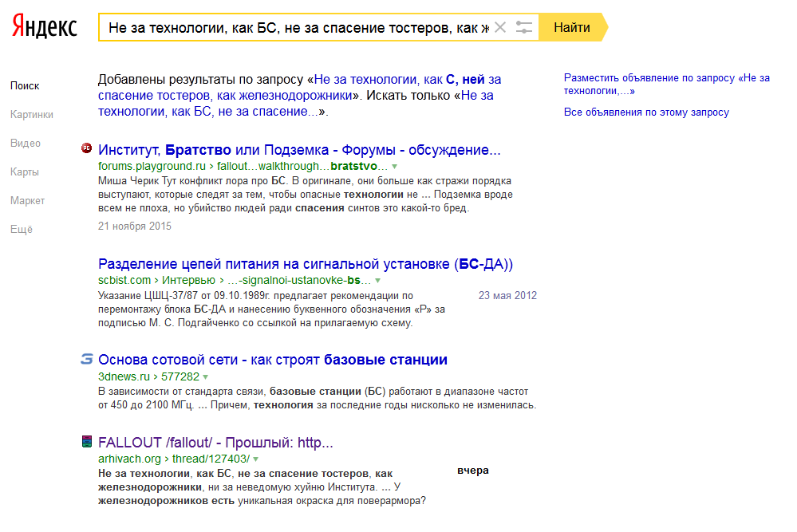This screenshot has height=532, width=797.
Task: Focus the Yandex search input field
Action: pos(295,28)
